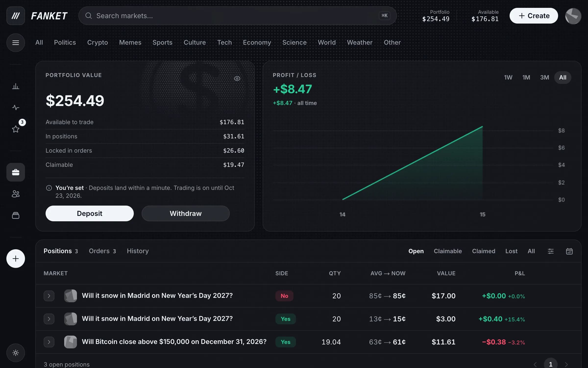
Task: Click the Create button
Action: pos(534,16)
